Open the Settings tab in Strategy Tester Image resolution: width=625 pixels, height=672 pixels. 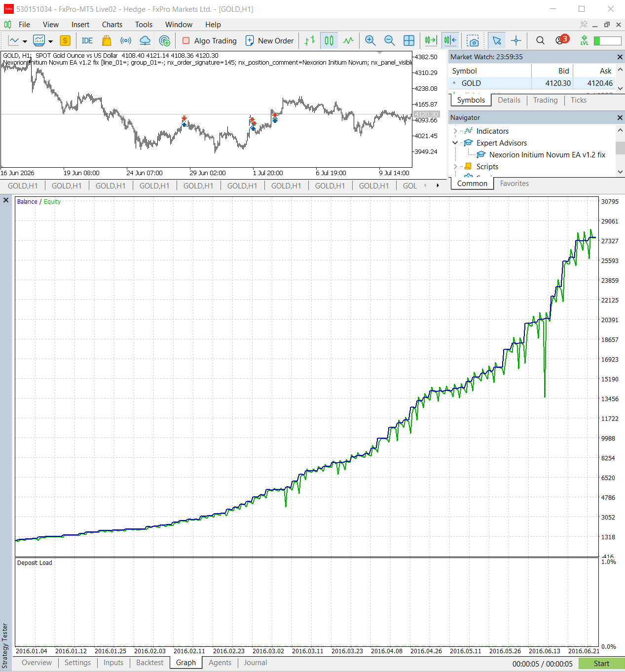click(77, 663)
